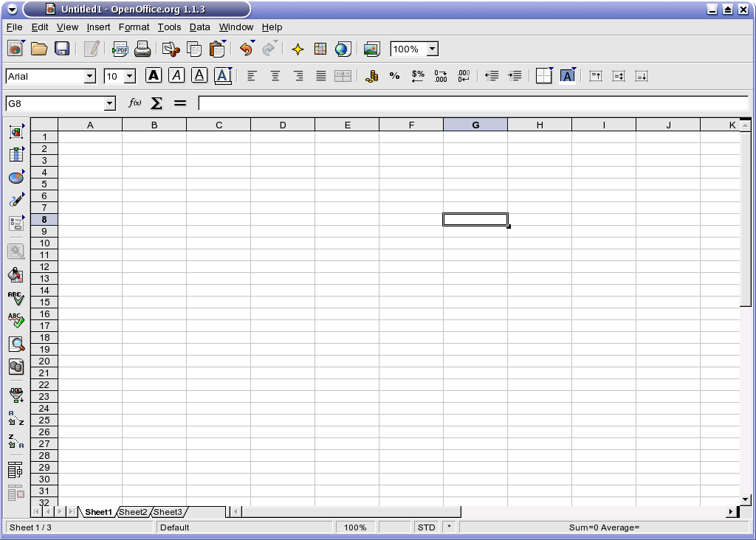Open the Hyperlink dialog globe icon
The height and width of the screenshot is (540, 756).
point(343,49)
